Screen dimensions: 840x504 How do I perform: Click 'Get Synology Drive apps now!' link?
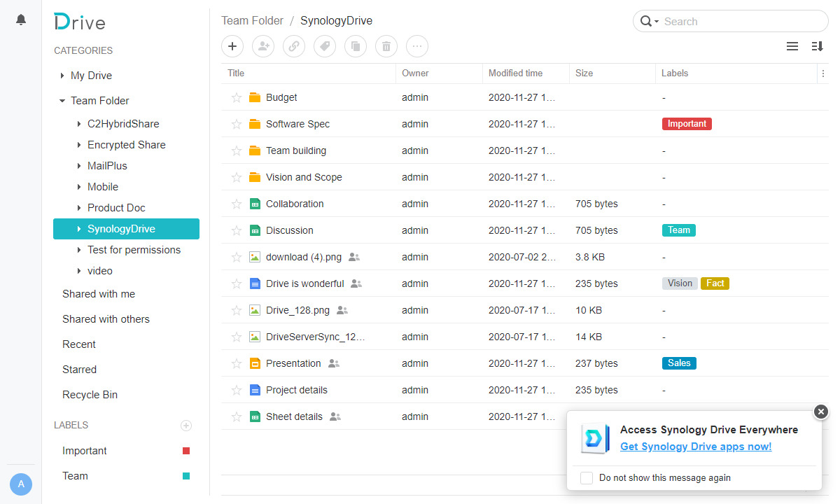point(696,447)
